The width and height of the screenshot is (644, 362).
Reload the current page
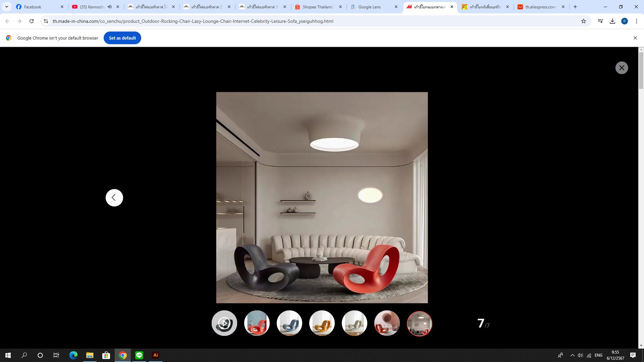coord(32,21)
